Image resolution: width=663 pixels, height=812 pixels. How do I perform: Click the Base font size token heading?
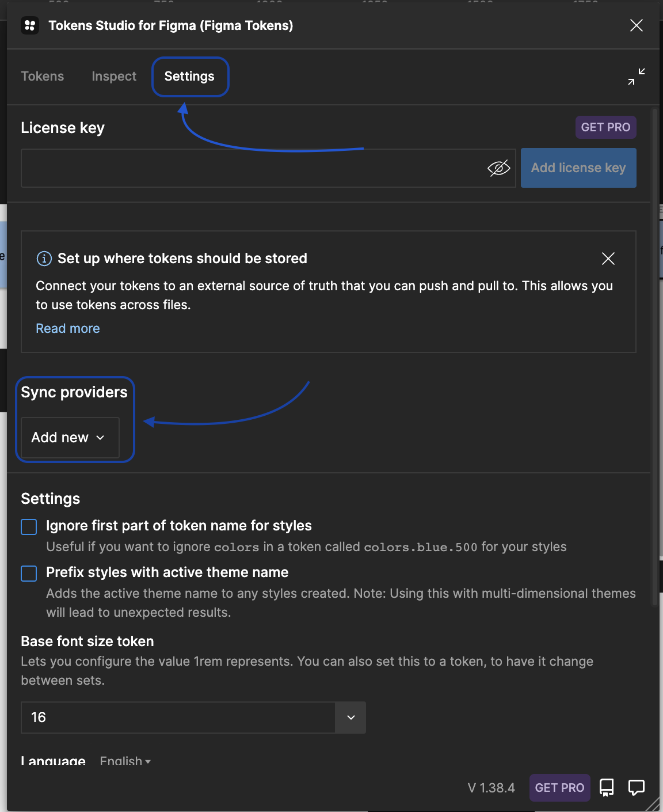[x=87, y=642]
